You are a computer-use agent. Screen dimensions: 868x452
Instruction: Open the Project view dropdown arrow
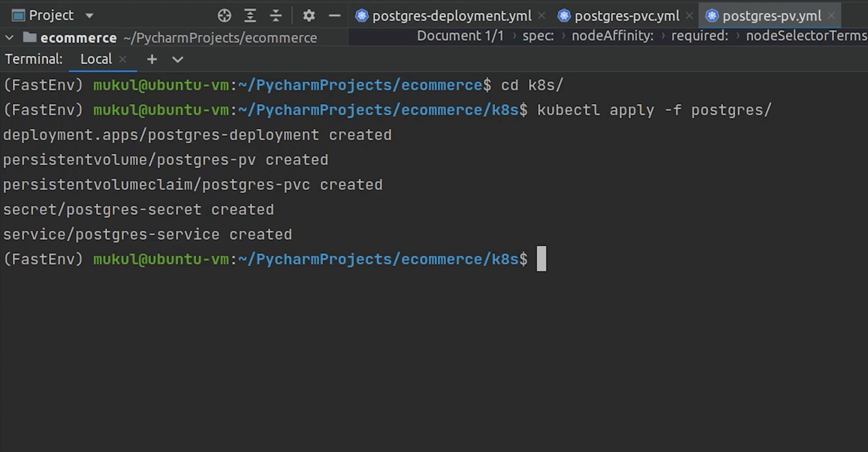89,16
